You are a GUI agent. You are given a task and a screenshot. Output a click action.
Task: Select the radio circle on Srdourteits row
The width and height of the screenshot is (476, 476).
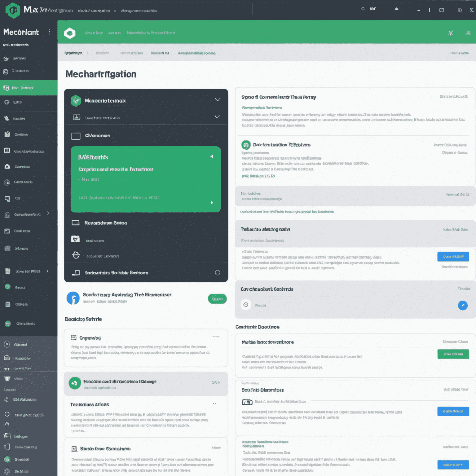point(218,273)
